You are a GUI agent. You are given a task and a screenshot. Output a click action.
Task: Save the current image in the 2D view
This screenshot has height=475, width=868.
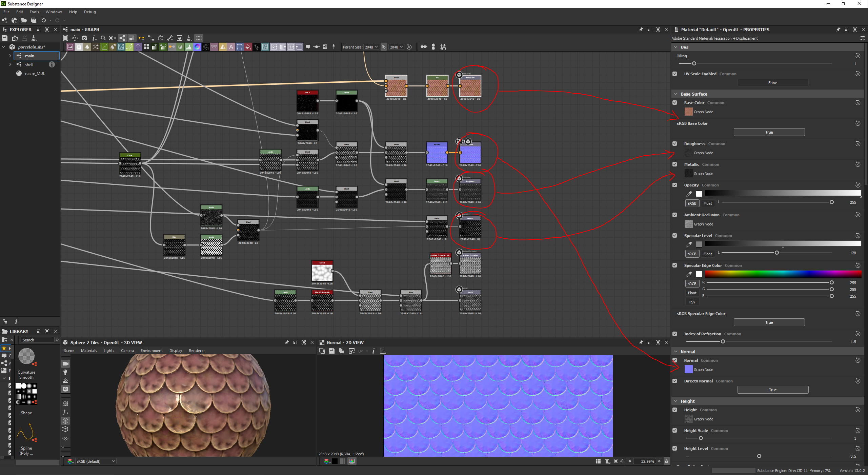coord(332,351)
